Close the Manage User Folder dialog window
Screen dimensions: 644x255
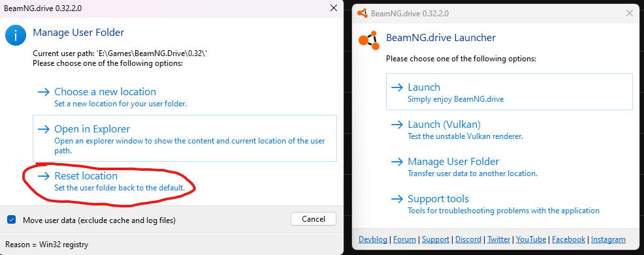click(334, 8)
